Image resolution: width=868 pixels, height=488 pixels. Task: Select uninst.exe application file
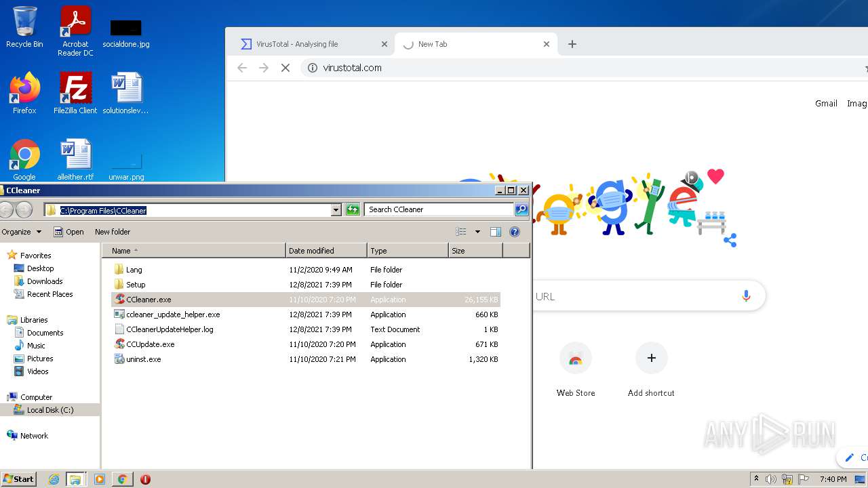pos(306,359)
